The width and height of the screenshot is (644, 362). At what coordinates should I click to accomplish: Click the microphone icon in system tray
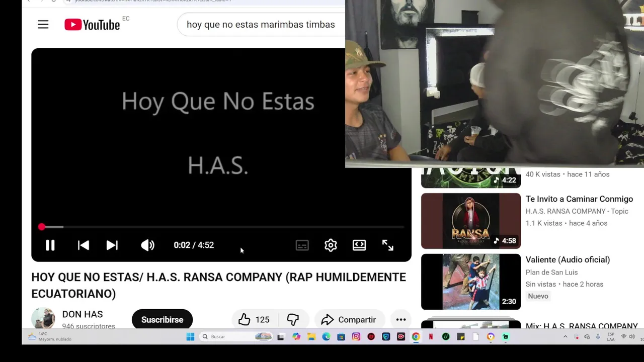pyautogui.click(x=598, y=337)
